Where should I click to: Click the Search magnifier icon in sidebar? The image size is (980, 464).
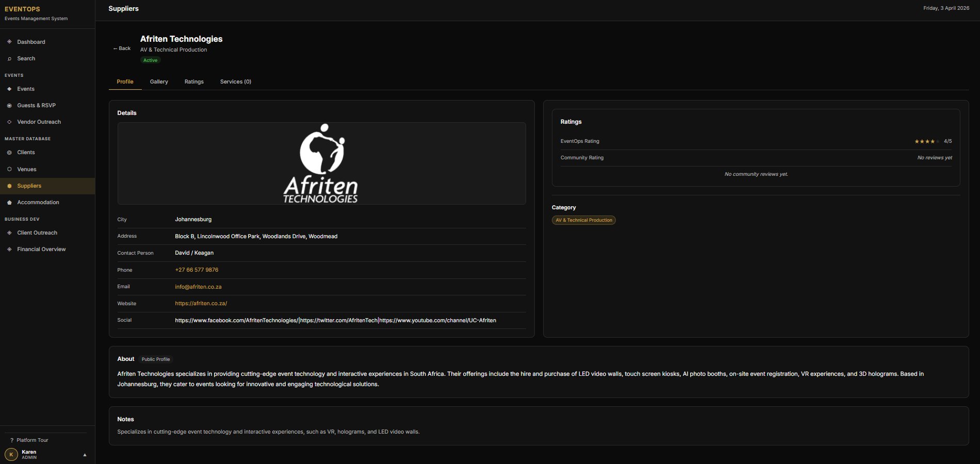(9, 59)
